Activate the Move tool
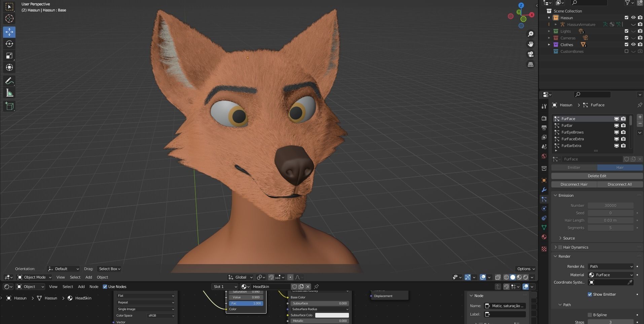 tap(9, 32)
